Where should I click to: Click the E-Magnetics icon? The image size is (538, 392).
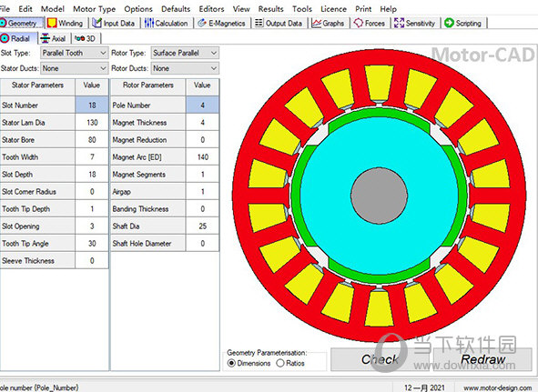[x=202, y=23]
